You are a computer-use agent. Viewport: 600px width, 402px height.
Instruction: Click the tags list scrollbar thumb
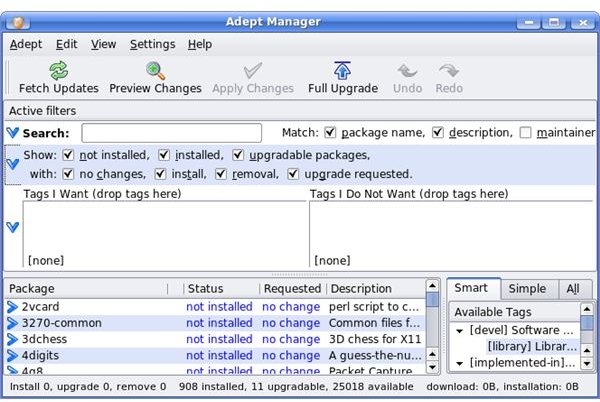[x=586, y=323]
